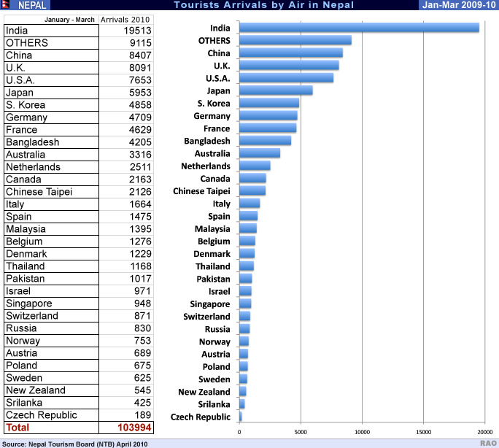This screenshot has width=499, height=448.
Task: Click the total value 103994
Action: (x=134, y=428)
